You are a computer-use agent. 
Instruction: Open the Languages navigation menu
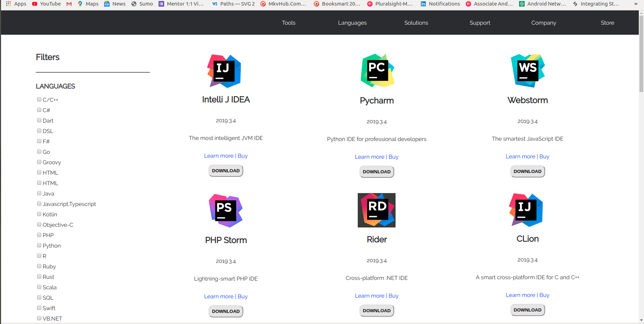click(353, 23)
